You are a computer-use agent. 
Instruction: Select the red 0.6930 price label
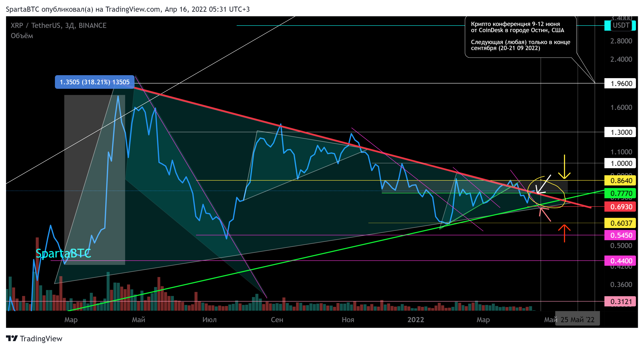pos(620,207)
